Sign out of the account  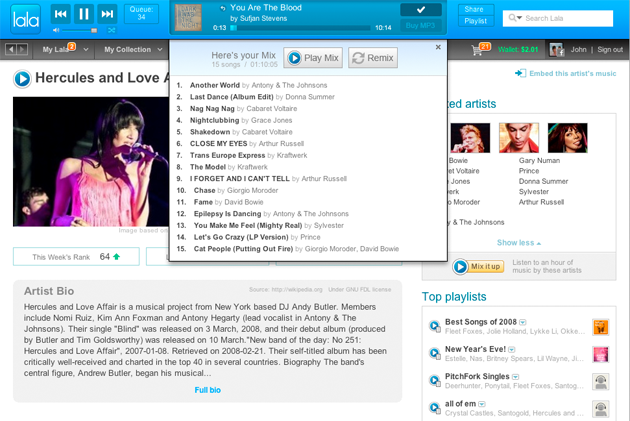point(610,49)
